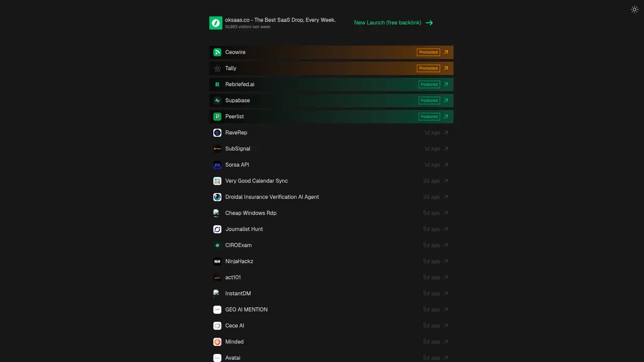Click the green oksaas.co logo icon
Viewport: 644px width, 362px height.
(x=216, y=23)
